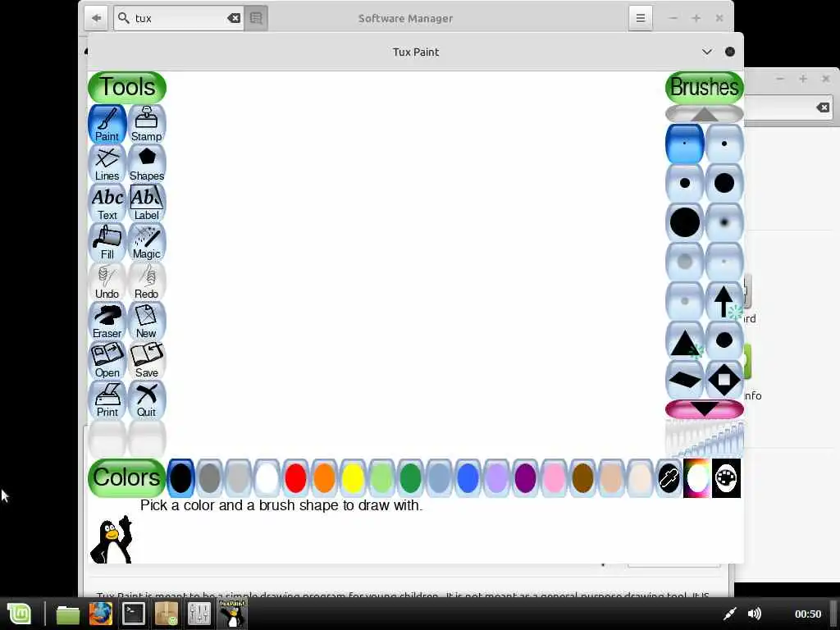840x630 pixels.
Task: Select the Paint tool
Action: pyautogui.click(x=107, y=125)
